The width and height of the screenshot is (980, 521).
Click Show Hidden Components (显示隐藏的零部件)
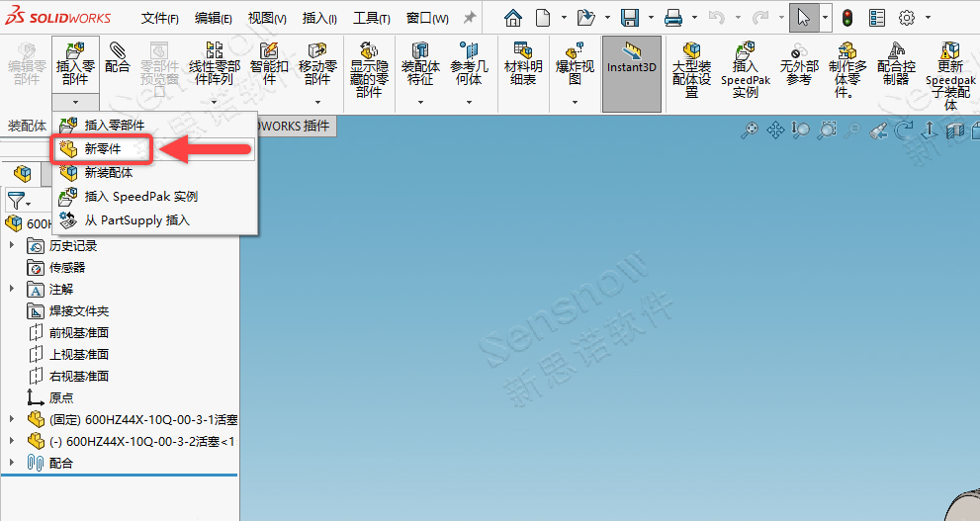pos(368,69)
